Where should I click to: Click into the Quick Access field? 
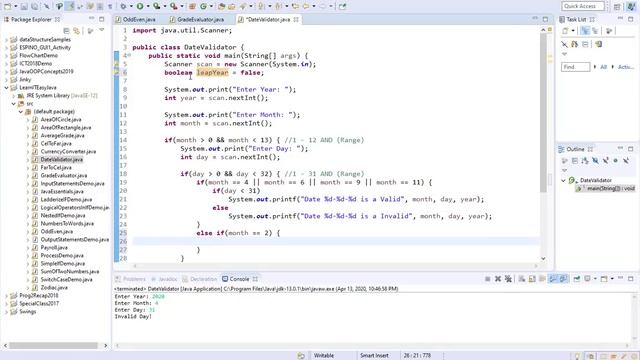583,6
